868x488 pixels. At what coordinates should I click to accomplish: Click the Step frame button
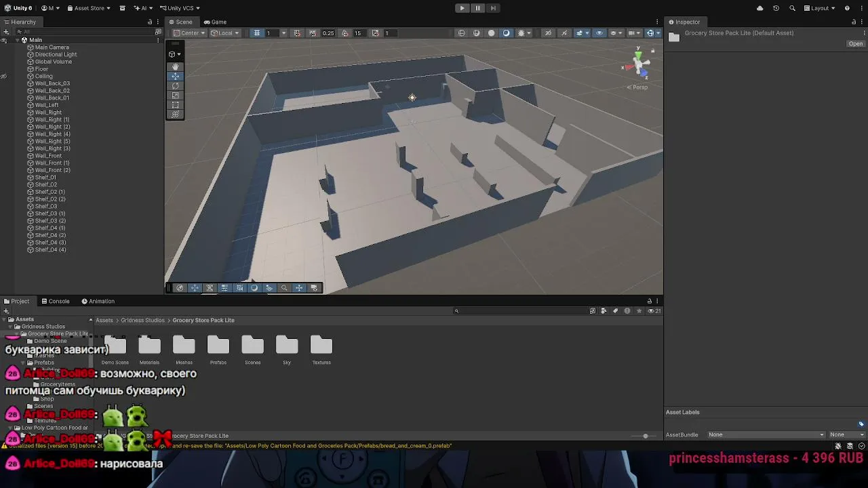[x=493, y=8]
